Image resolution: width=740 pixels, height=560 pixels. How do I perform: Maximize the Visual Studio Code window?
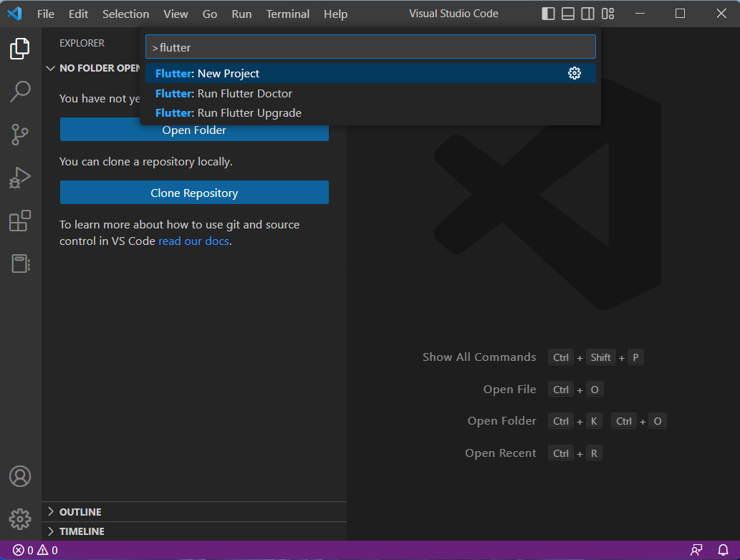[680, 14]
